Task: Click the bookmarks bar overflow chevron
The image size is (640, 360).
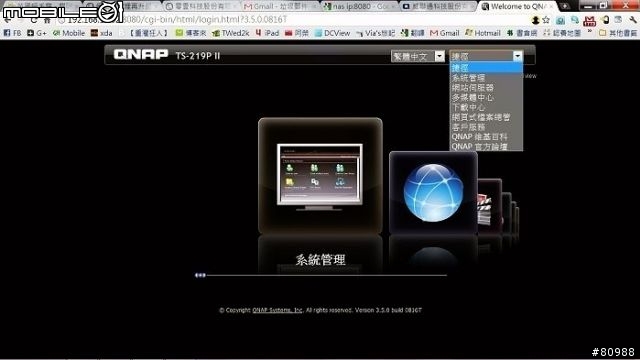Action: 590,31
